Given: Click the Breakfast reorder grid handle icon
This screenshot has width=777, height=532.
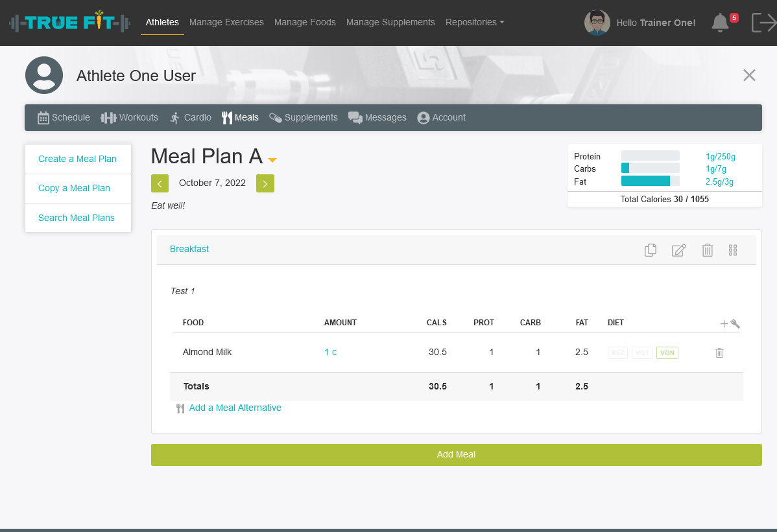Looking at the screenshot, I should 733,250.
